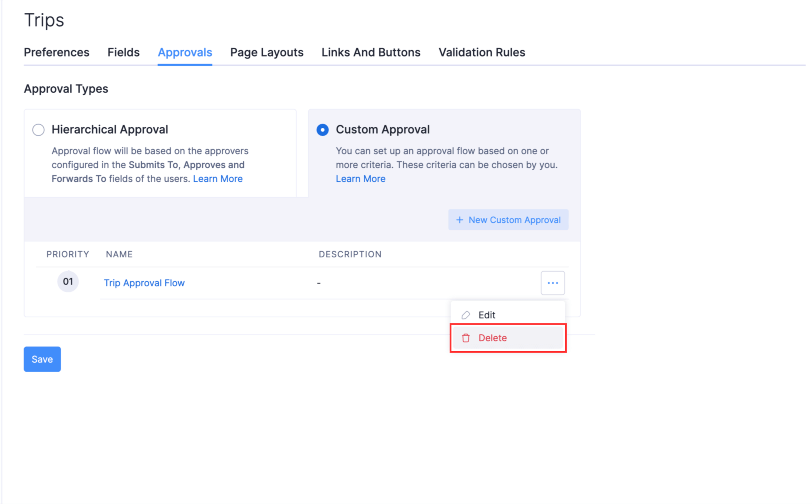
Task: Click the PRIORITY column header
Action: (x=68, y=254)
